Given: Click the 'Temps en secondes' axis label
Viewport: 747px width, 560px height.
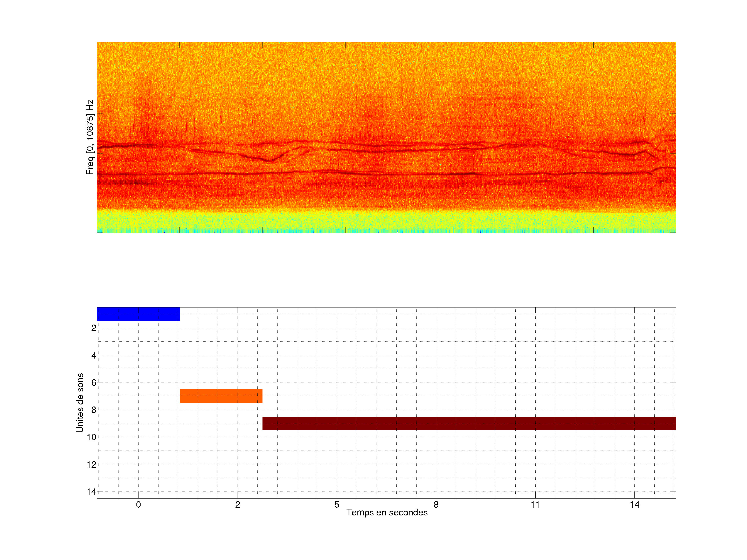Looking at the screenshot, I should click(387, 512).
